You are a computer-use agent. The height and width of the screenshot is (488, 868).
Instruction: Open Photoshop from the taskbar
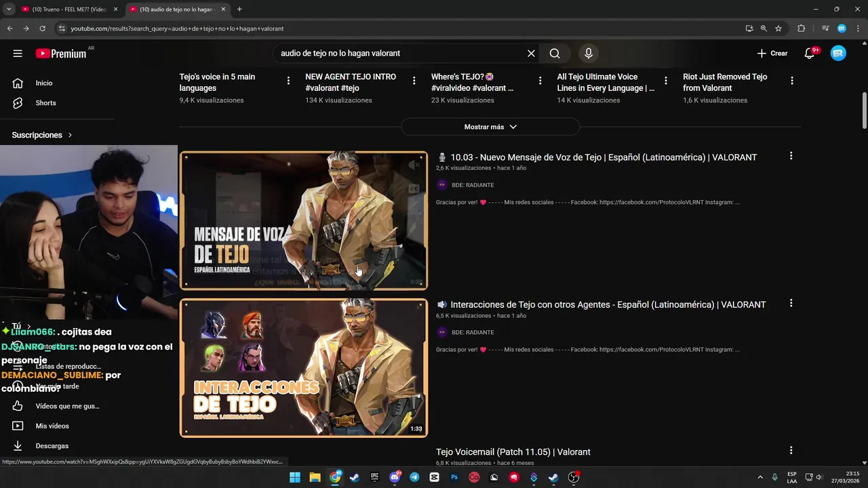(x=454, y=477)
